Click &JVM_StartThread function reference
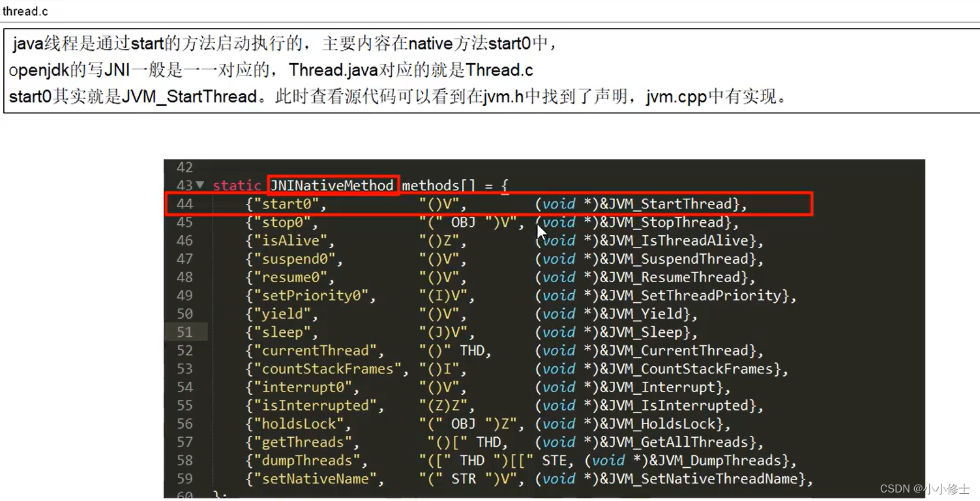The image size is (980, 501). pos(665,204)
